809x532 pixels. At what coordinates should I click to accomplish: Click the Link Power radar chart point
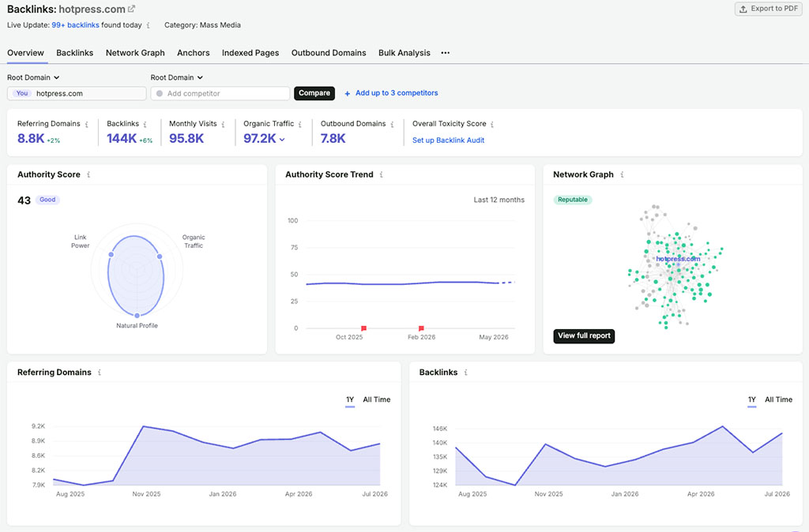(111, 255)
